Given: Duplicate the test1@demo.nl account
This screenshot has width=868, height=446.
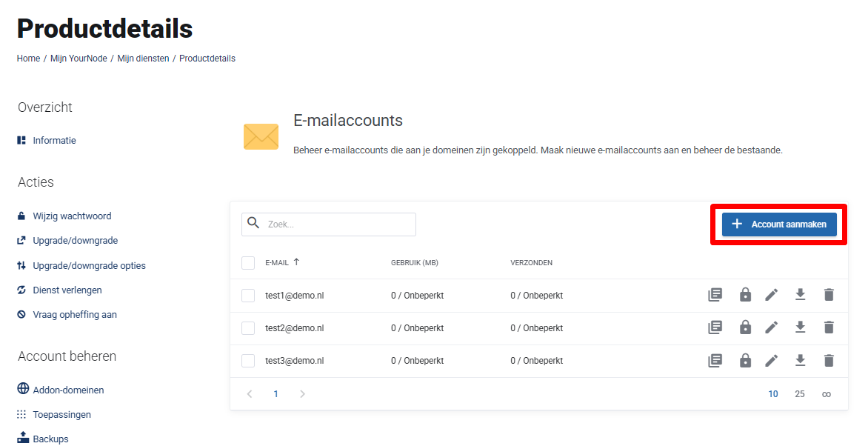Looking at the screenshot, I should (x=715, y=294).
